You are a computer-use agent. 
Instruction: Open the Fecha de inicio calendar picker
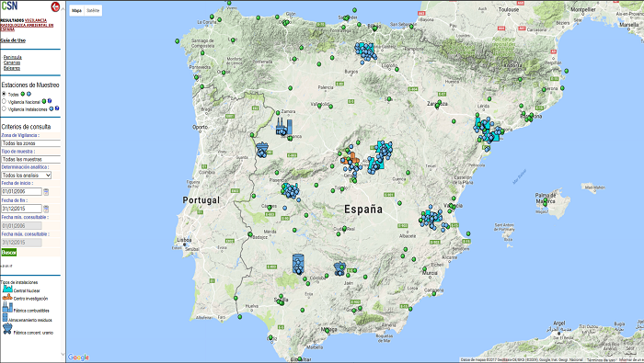pos(46,191)
